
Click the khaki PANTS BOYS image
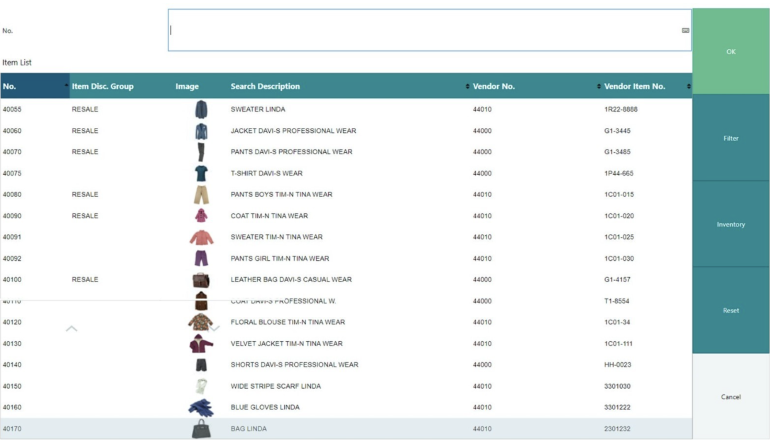201,195
